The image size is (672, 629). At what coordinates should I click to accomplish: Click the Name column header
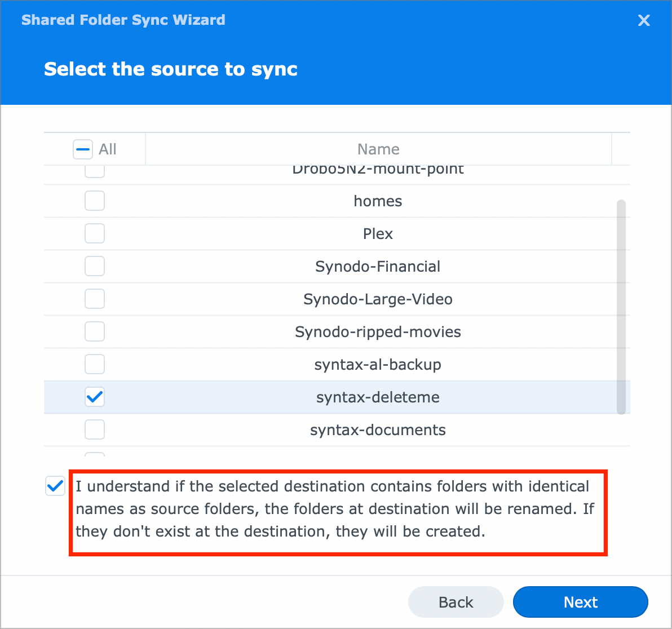pos(378,149)
